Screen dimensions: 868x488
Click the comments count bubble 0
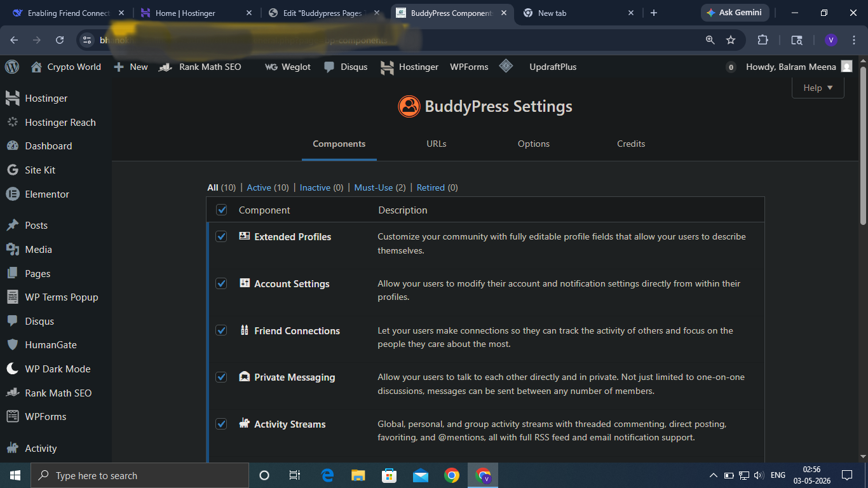click(731, 67)
